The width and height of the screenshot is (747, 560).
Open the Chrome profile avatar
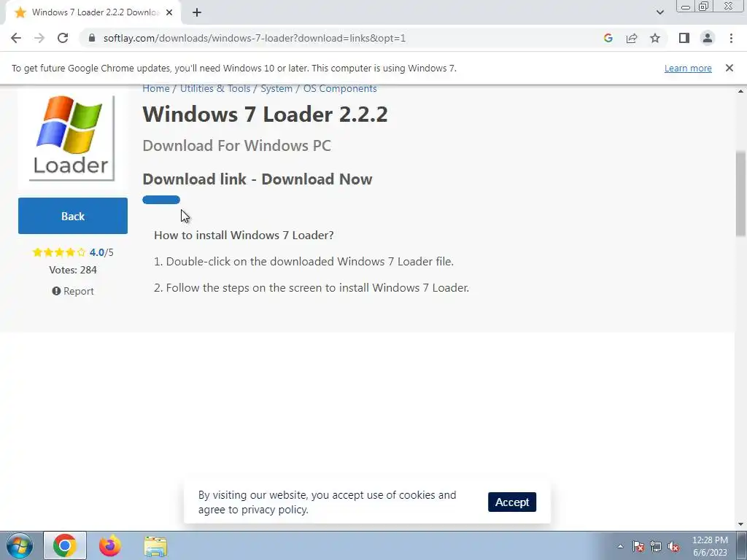(x=708, y=38)
